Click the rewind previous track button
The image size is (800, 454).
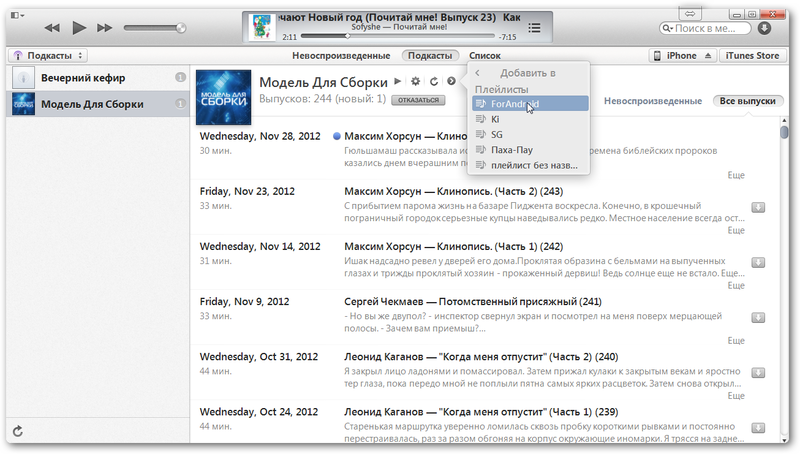(52, 28)
